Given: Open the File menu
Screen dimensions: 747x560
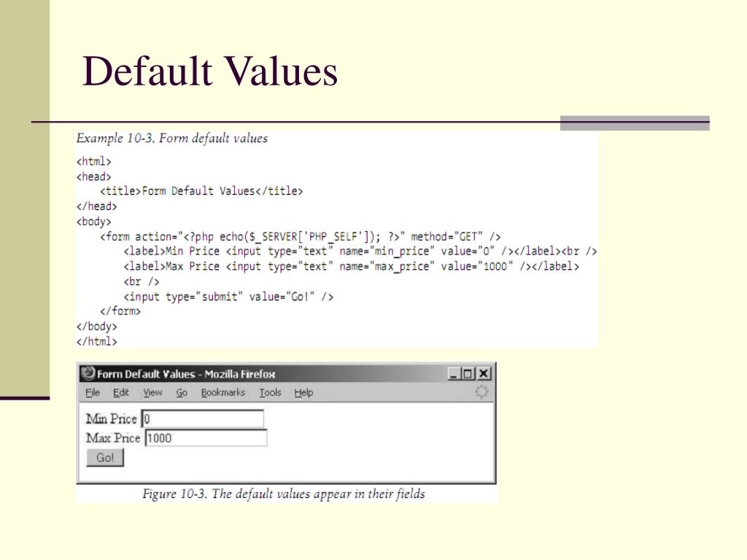Looking at the screenshot, I should pos(93,393).
